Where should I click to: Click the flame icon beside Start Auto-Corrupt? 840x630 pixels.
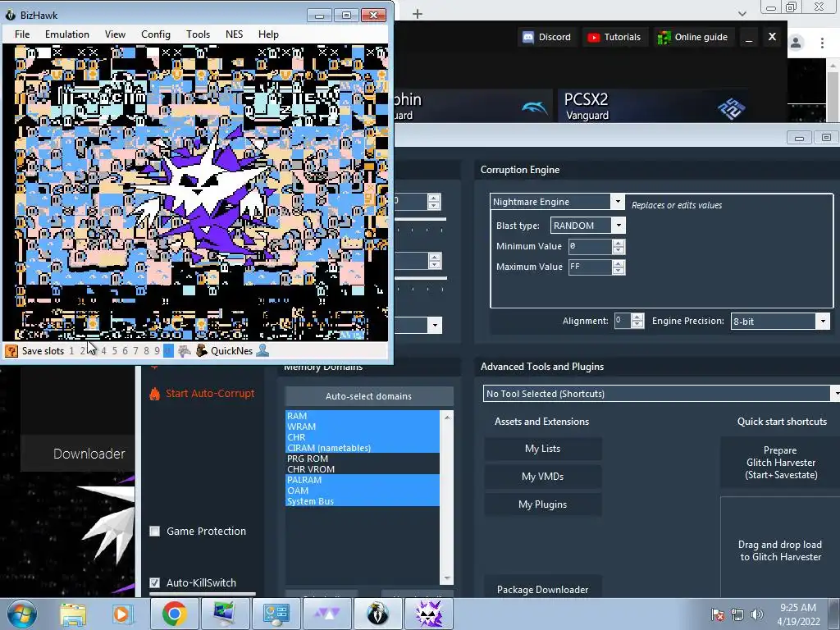click(155, 394)
